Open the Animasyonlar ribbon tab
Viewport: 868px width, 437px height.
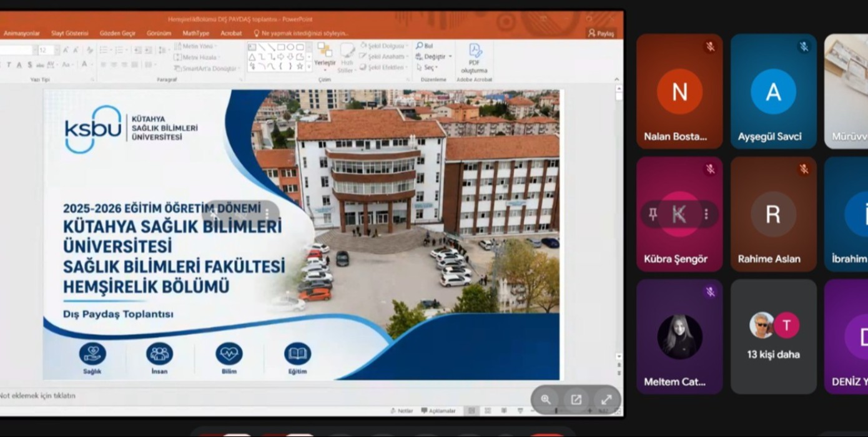tap(22, 33)
